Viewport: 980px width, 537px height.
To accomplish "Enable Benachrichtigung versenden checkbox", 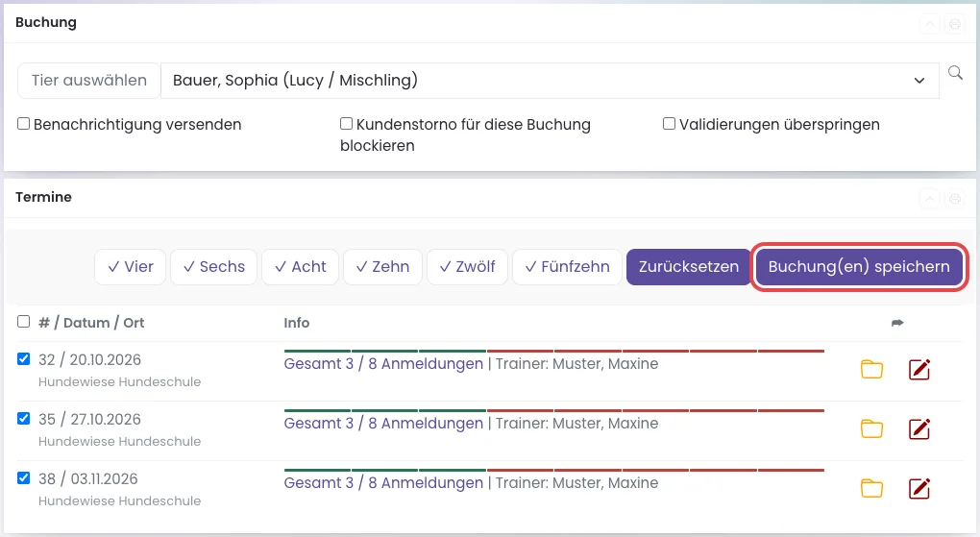I will click(x=24, y=124).
